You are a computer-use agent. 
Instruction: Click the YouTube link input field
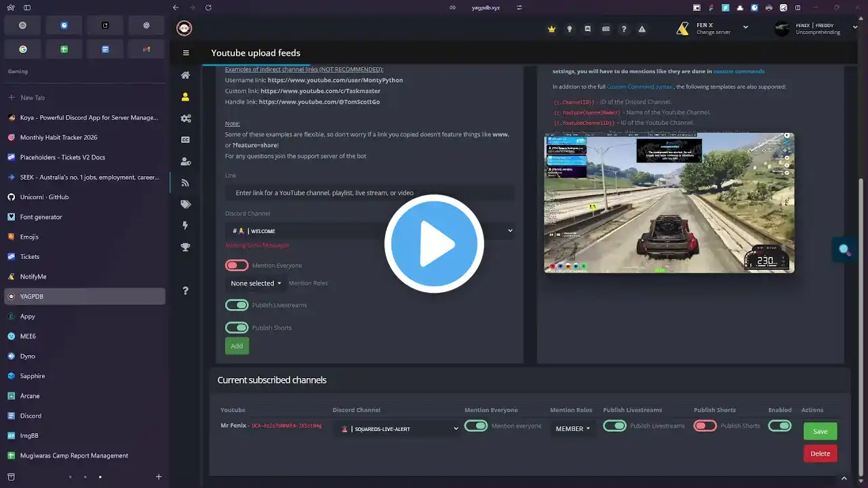point(370,193)
